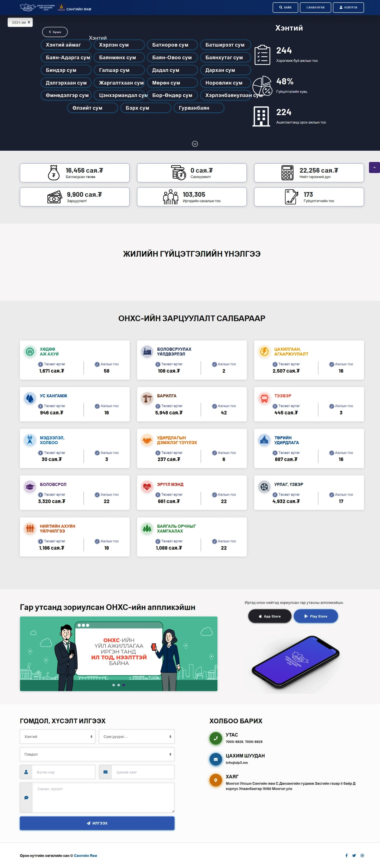This screenshot has height=868, width=380.
Task: Click the purple scroll-to-top arrow button
Action: coord(374,167)
